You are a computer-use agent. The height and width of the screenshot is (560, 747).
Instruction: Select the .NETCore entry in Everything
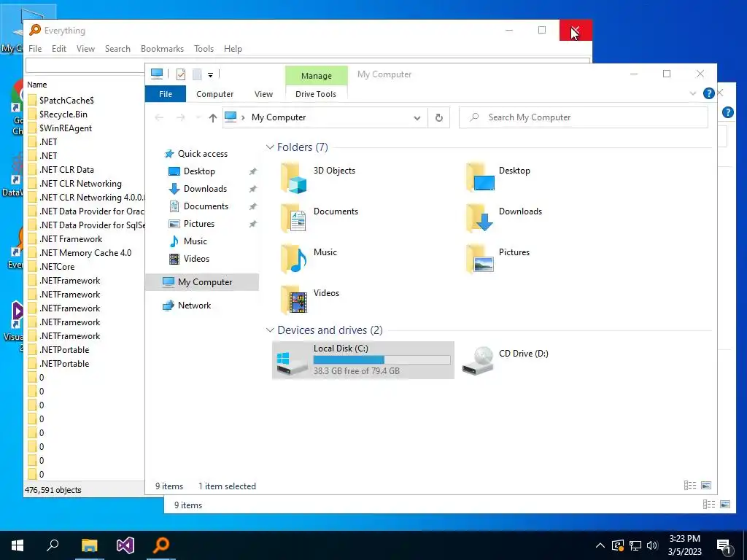[x=57, y=267]
